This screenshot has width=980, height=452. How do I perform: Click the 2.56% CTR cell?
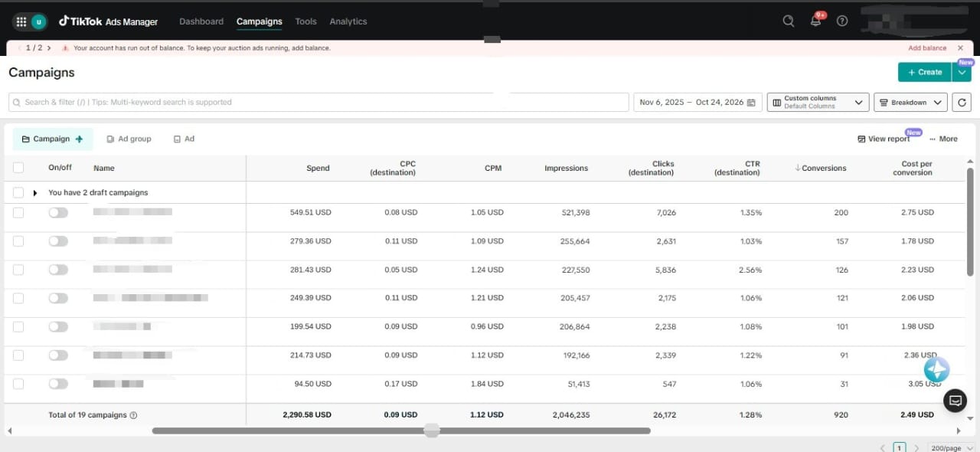tap(751, 270)
